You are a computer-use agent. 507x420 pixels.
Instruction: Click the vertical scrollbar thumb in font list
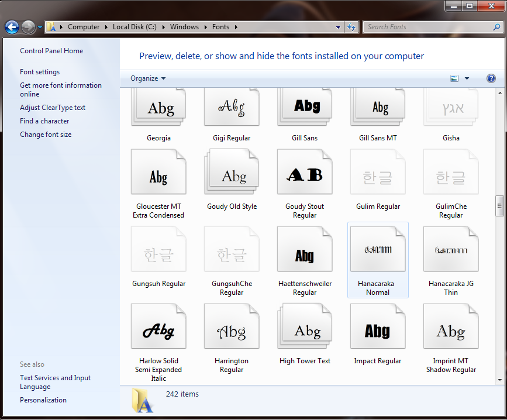pyautogui.click(x=500, y=204)
